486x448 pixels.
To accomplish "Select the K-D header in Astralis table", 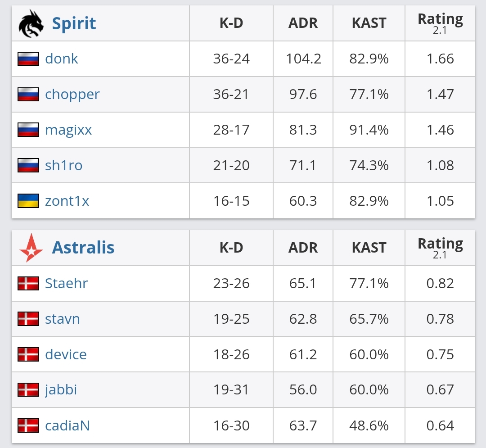I will (231, 248).
